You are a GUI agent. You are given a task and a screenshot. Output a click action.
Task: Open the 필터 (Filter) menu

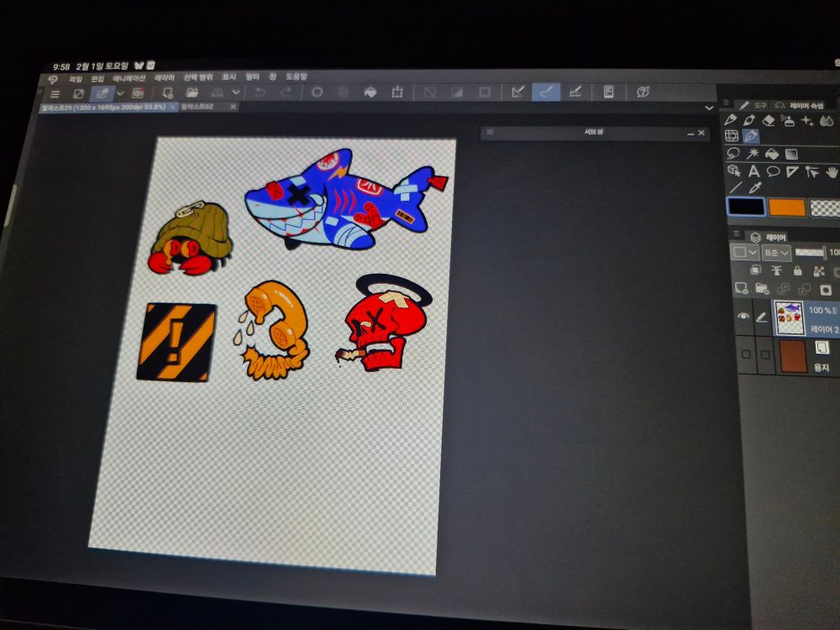pos(252,77)
